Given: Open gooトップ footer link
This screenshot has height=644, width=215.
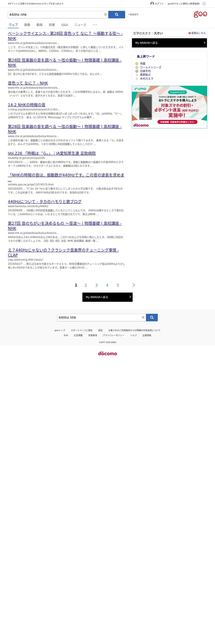Looking at the screenshot, I should click(x=60, y=330).
